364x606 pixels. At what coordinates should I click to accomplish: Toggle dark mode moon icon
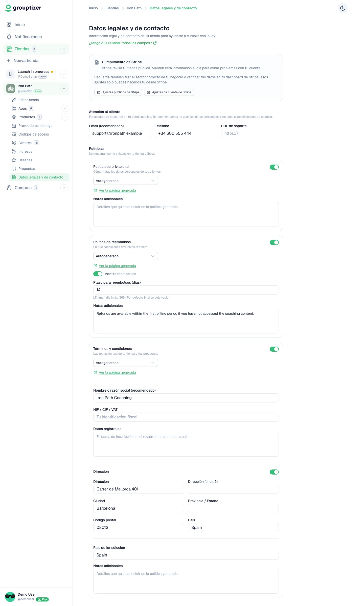coord(343,8)
